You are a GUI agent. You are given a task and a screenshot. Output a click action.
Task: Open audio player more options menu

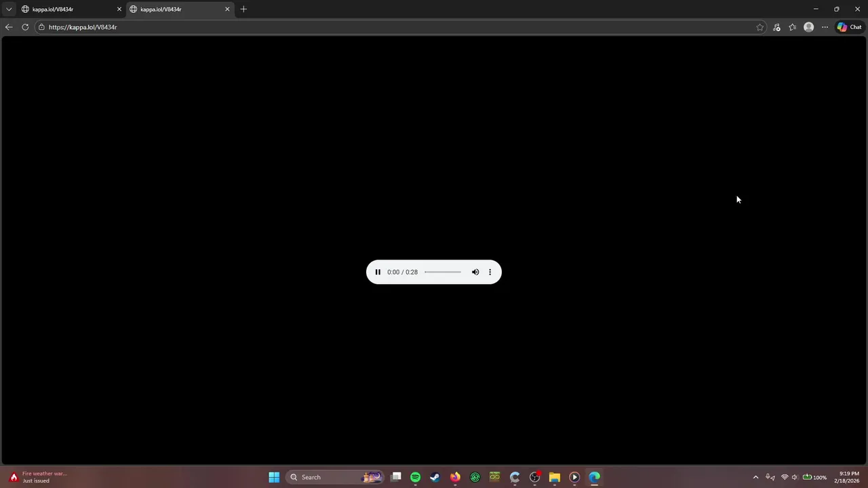490,272
